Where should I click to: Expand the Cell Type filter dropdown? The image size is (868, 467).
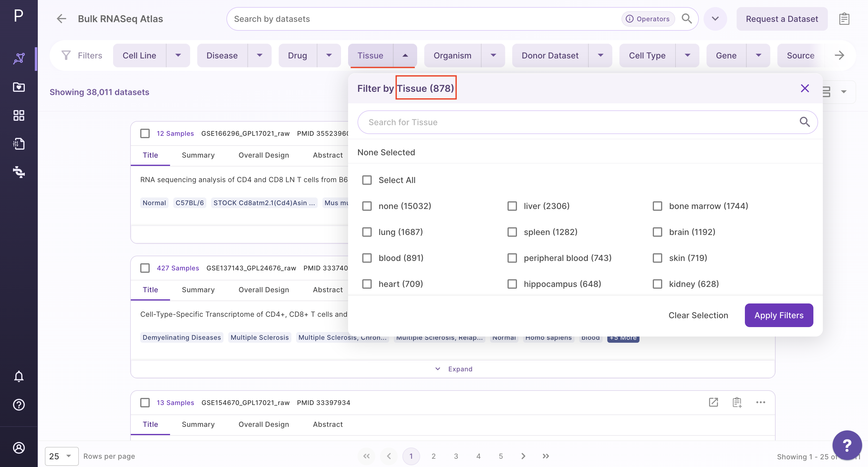[687, 55]
